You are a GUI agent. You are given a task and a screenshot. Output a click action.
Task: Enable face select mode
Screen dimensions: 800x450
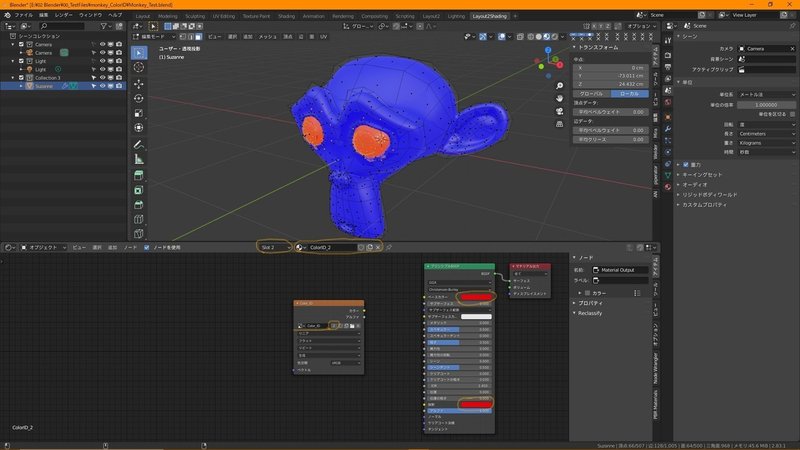(x=198, y=37)
